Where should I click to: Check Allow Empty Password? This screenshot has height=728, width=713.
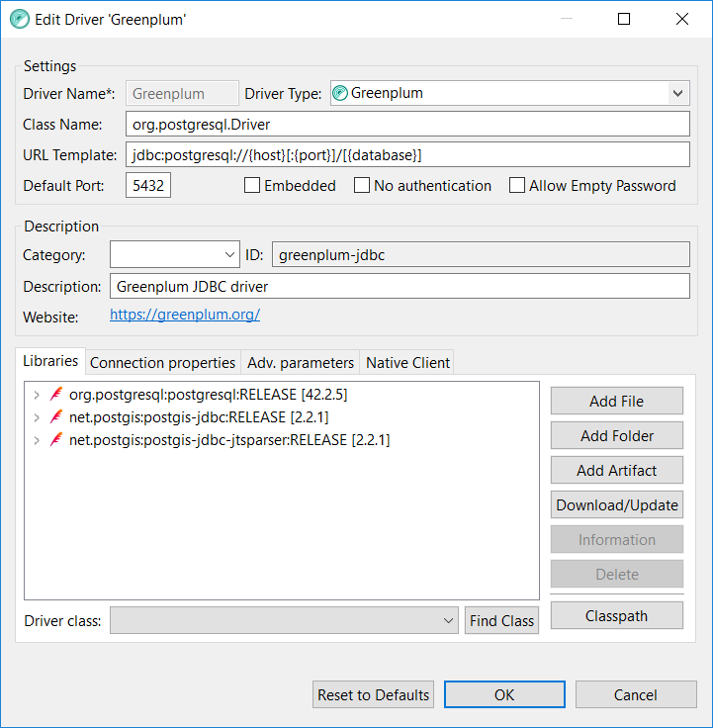pyautogui.click(x=517, y=185)
